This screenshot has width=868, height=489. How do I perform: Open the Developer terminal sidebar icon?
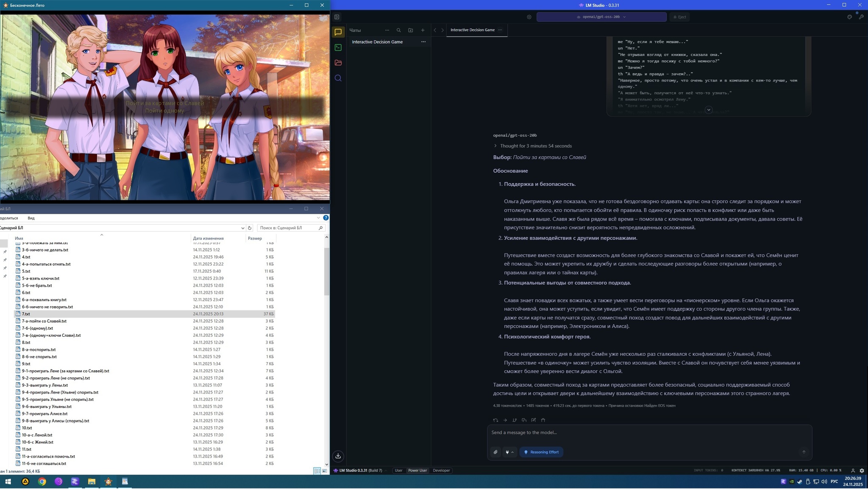pyautogui.click(x=338, y=48)
